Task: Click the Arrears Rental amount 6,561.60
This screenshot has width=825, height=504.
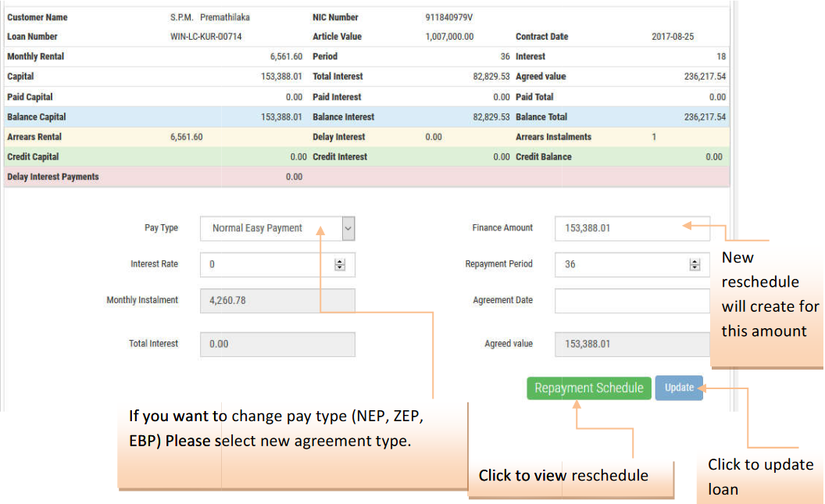Action: point(186,137)
